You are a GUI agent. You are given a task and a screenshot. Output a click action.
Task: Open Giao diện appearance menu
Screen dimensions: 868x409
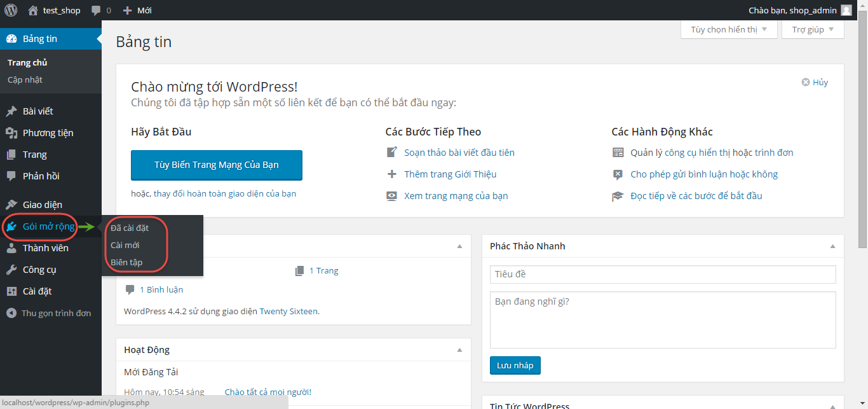click(51, 205)
